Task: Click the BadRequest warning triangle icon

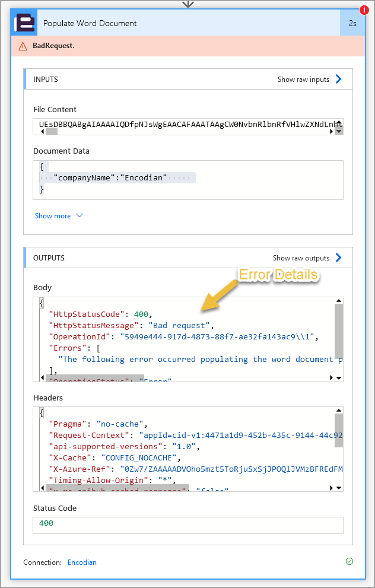Action: (23, 46)
